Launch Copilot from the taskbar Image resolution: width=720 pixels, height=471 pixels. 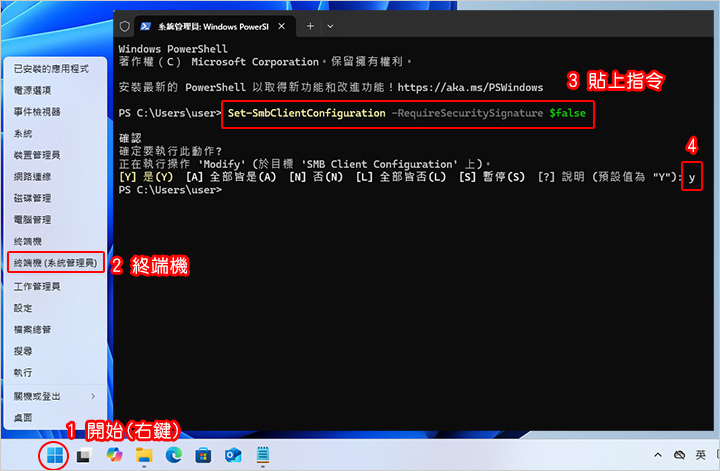point(114,455)
